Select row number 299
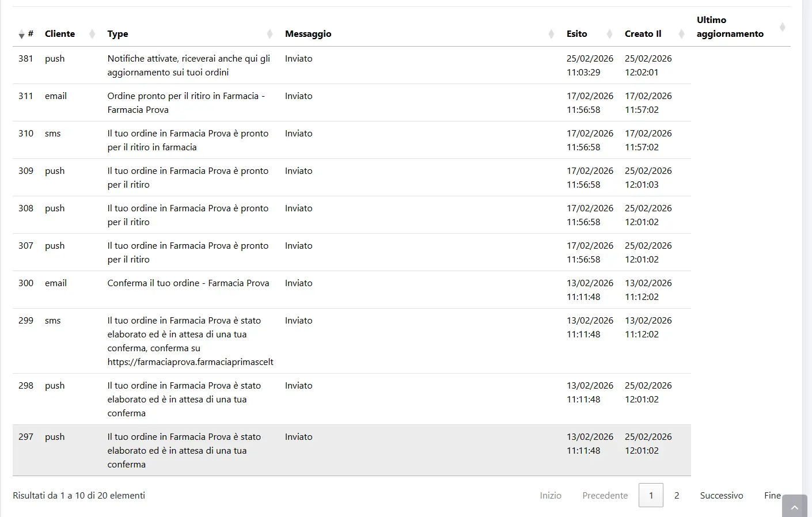Image resolution: width=812 pixels, height=517 pixels. pos(26,321)
